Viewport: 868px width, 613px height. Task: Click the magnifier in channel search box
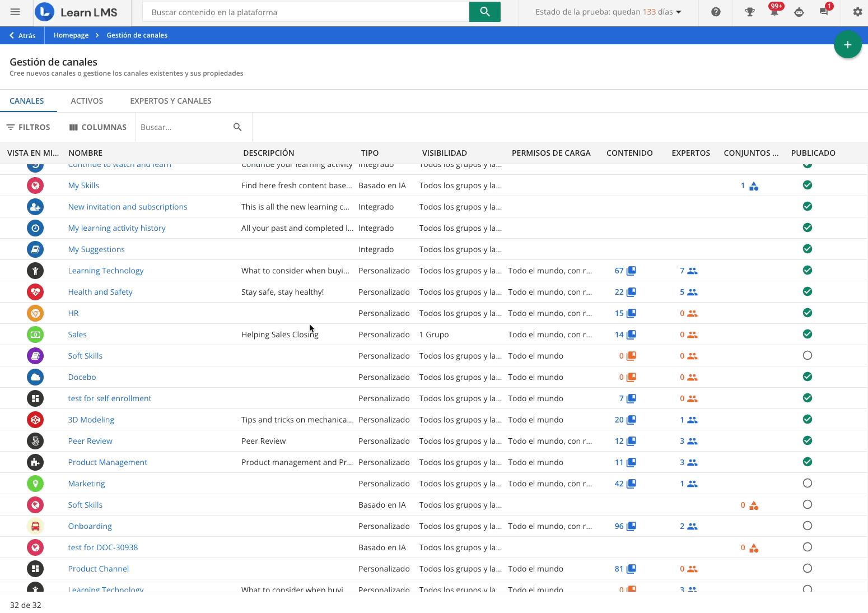(237, 127)
